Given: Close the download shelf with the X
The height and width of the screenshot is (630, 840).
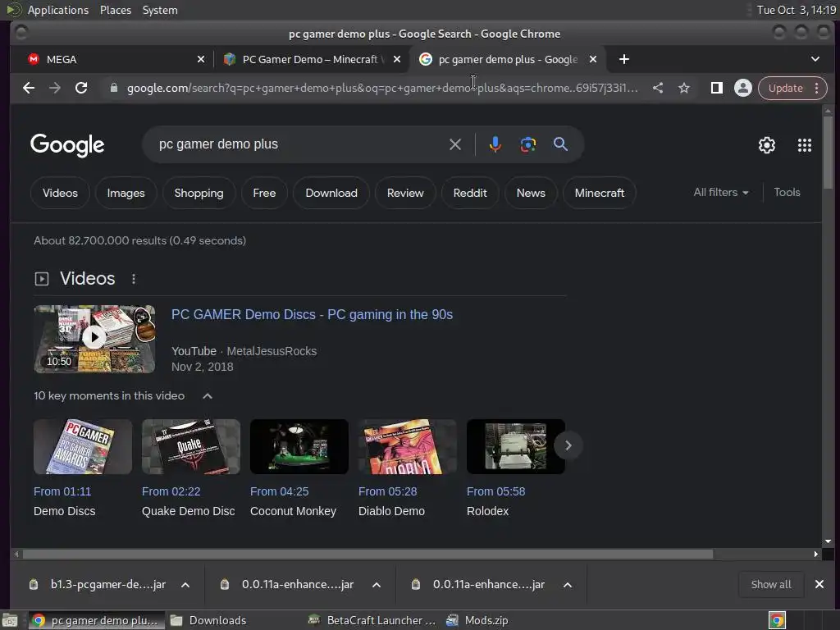Looking at the screenshot, I should point(819,584).
